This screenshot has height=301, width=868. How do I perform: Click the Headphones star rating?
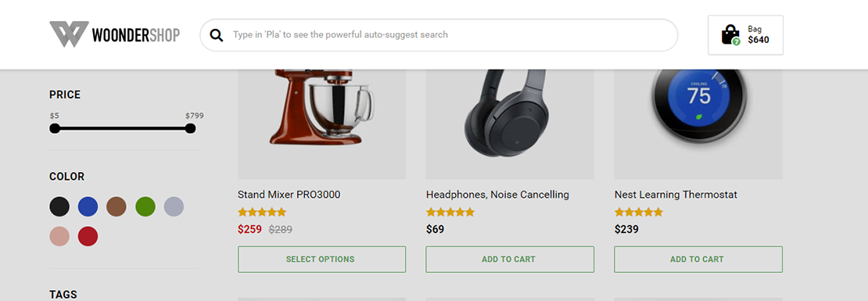(x=450, y=212)
